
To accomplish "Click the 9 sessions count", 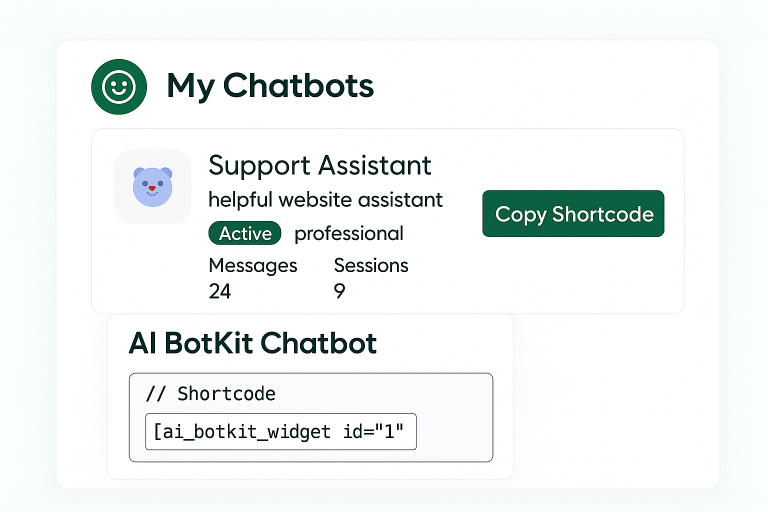I will tap(340, 291).
